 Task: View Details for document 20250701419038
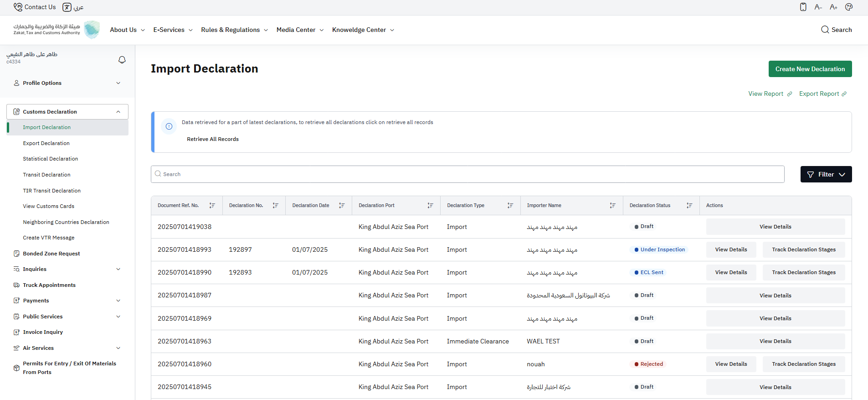coord(776,227)
